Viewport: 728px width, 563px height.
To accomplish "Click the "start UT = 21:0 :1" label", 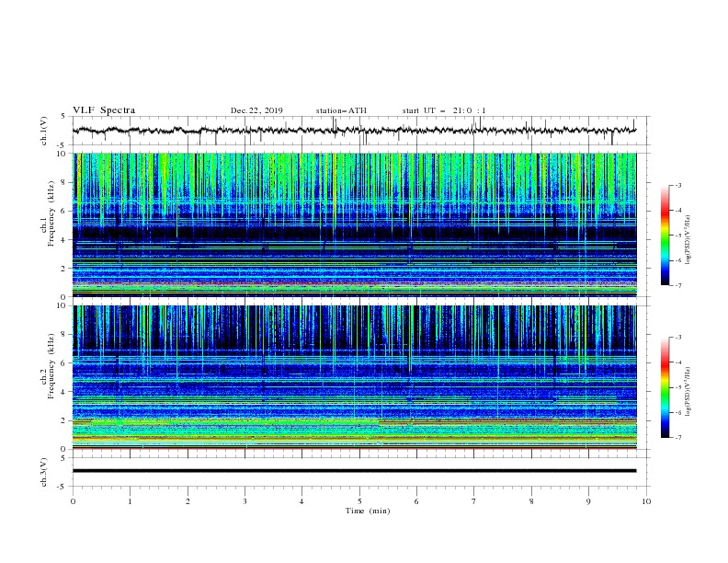I will tap(444, 110).
